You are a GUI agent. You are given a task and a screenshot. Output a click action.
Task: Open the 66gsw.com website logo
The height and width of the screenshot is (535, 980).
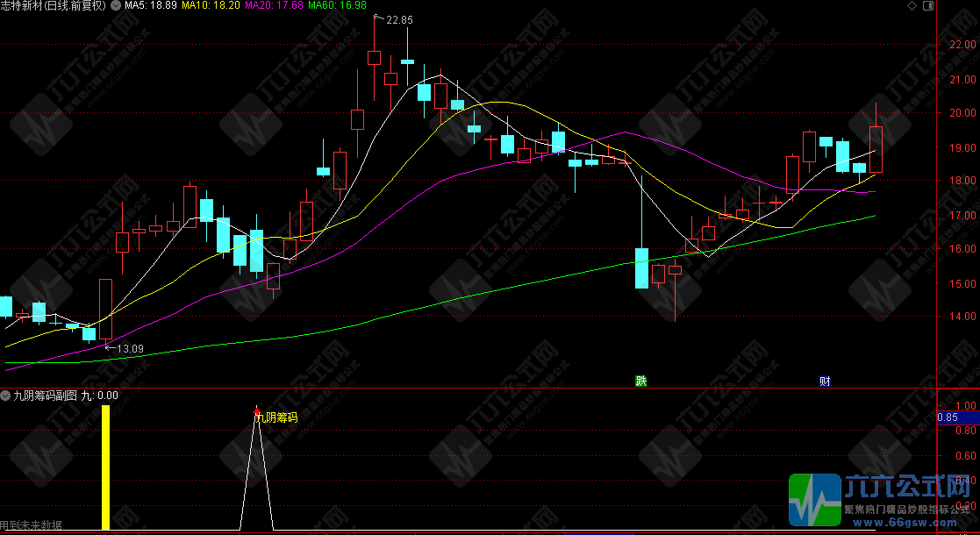click(880, 502)
